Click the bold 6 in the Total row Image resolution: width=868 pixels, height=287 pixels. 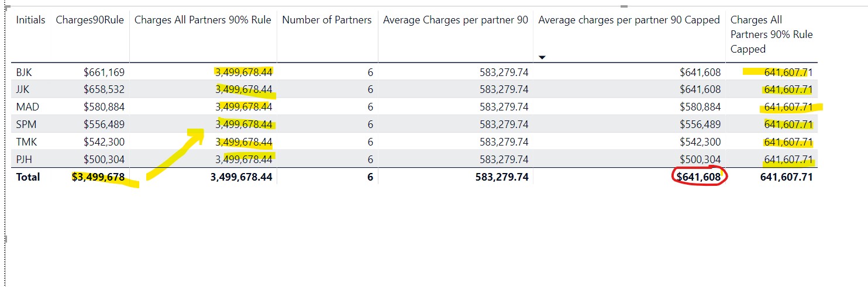pos(370,177)
